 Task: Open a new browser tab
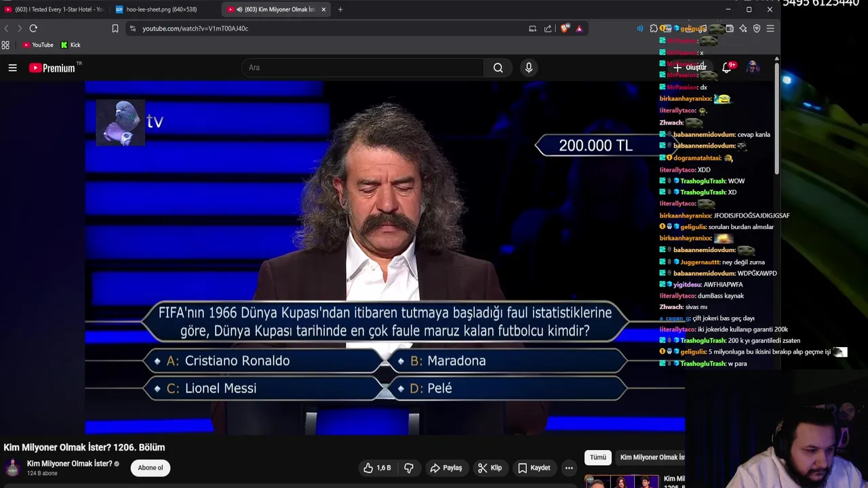(340, 9)
